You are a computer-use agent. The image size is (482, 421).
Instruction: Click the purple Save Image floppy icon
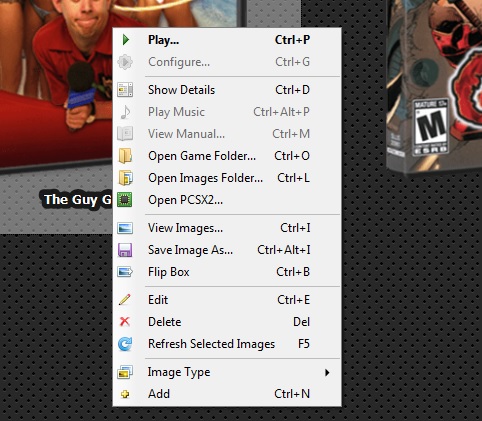coord(125,250)
